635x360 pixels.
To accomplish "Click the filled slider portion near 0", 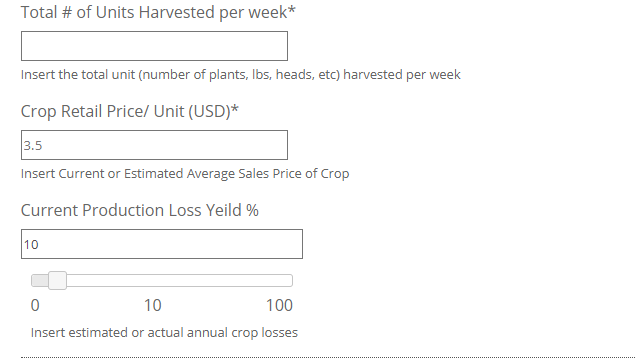I will (39, 281).
